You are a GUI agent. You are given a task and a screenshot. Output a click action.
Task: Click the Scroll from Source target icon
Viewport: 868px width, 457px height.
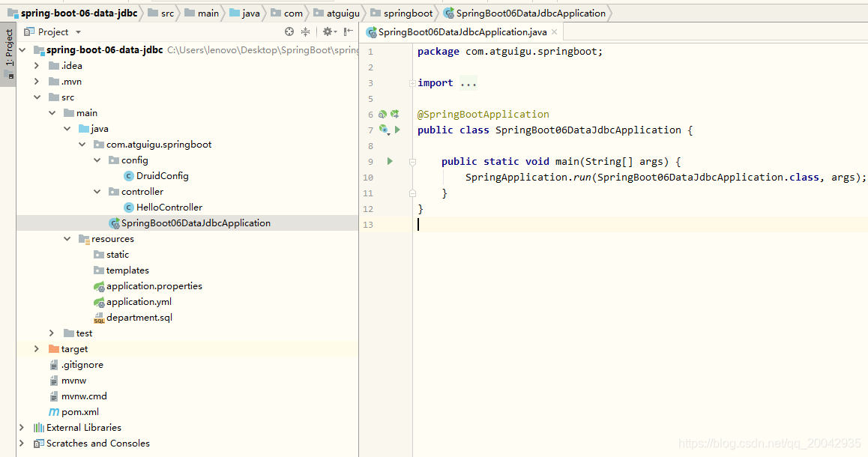pyautogui.click(x=289, y=31)
